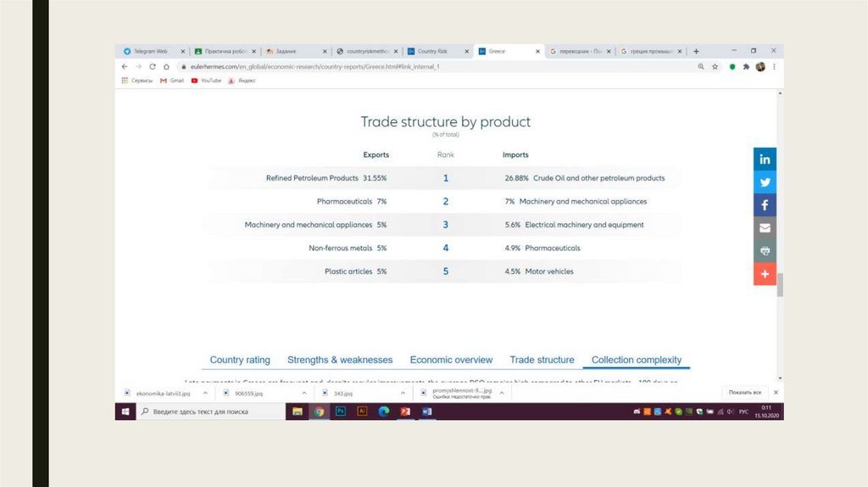
Task: Share page via Facebook icon
Action: (x=765, y=205)
